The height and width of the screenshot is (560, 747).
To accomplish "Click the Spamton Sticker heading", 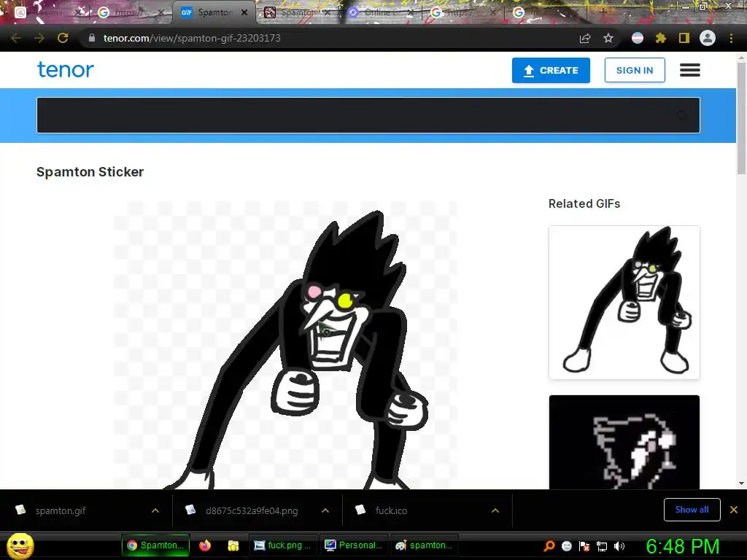I will pos(90,172).
